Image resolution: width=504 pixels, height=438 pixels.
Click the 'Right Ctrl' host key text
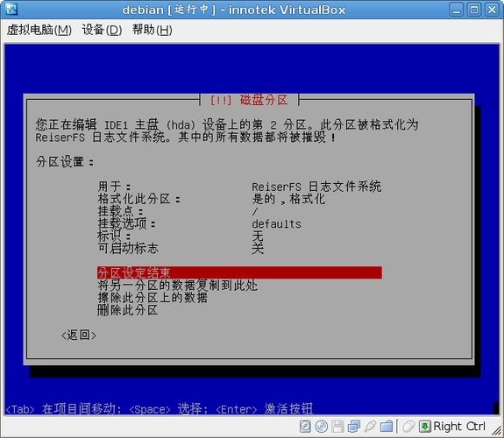tap(459, 427)
